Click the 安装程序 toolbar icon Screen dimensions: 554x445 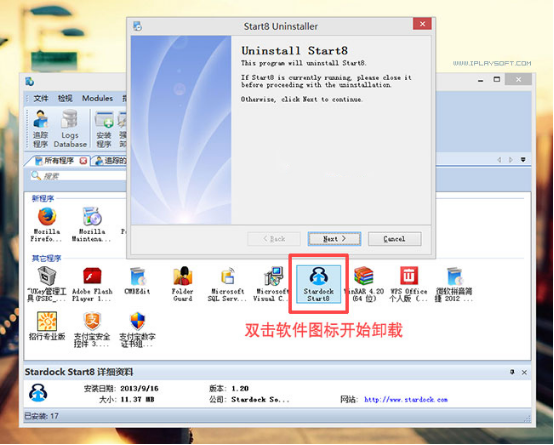(104, 129)
